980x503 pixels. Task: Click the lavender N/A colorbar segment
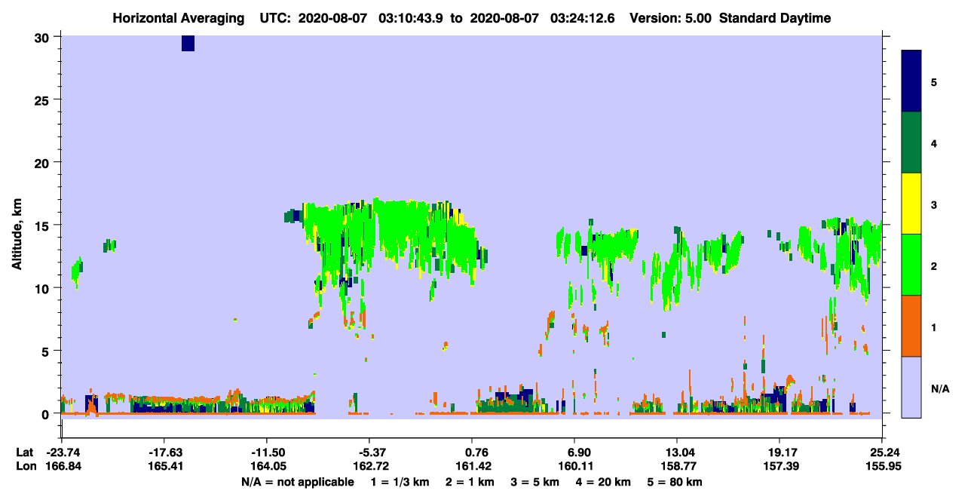click(911, 387)
